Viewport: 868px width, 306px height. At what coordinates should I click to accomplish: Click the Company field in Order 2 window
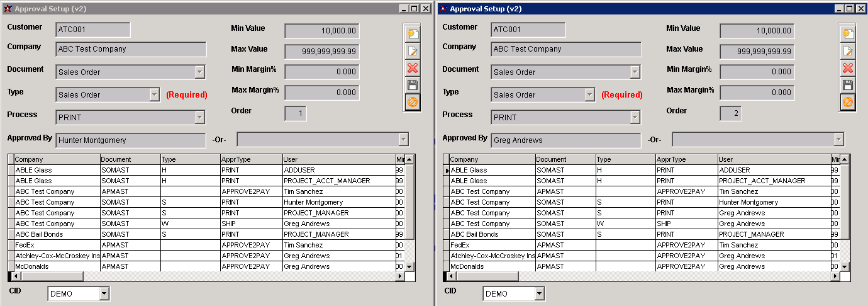click(x=566, y=49)
